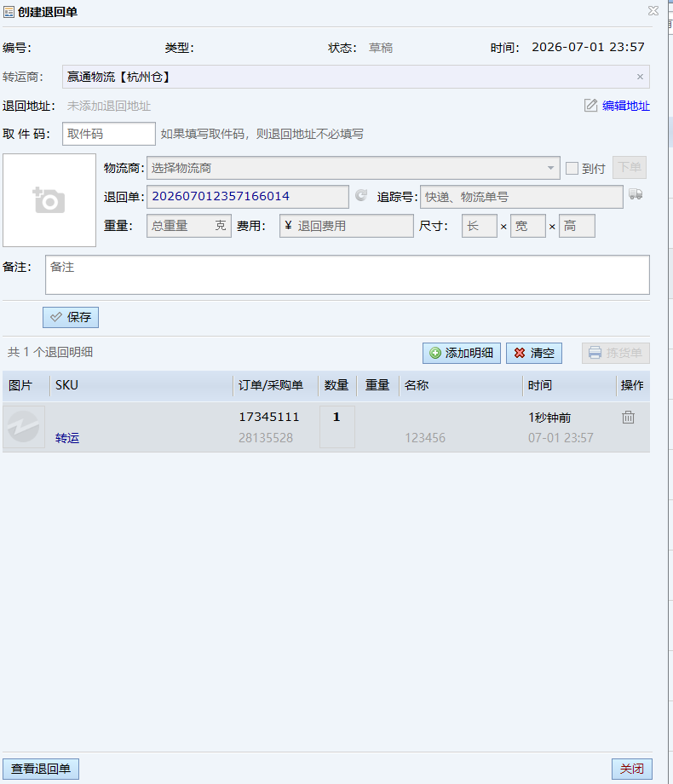The width and height of the screenshot is (673, 784).
Task: Open the 选择物流商 dropdown arrow
Action: pyautogui.click(x=550, y=168)
